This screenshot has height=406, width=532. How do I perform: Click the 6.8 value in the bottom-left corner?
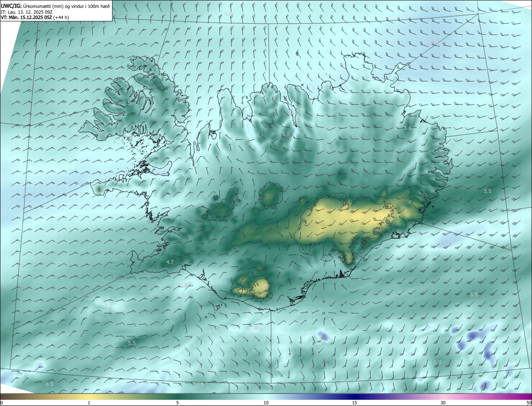click(x=49, y=384)
